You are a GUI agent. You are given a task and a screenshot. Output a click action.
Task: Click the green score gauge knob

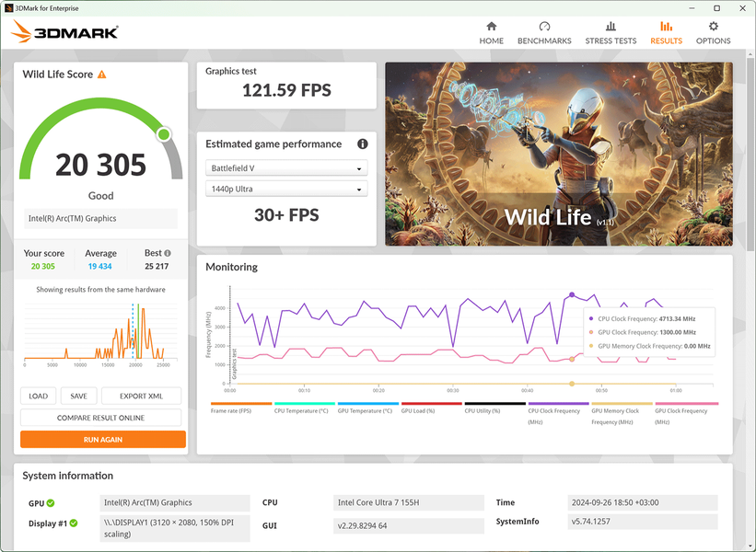[164, 134]
